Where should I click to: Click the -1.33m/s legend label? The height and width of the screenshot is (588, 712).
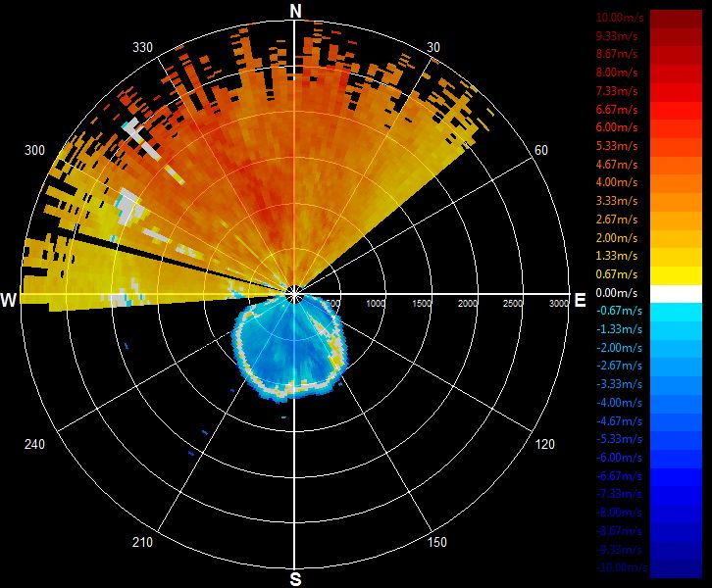[x=619, y=329]
